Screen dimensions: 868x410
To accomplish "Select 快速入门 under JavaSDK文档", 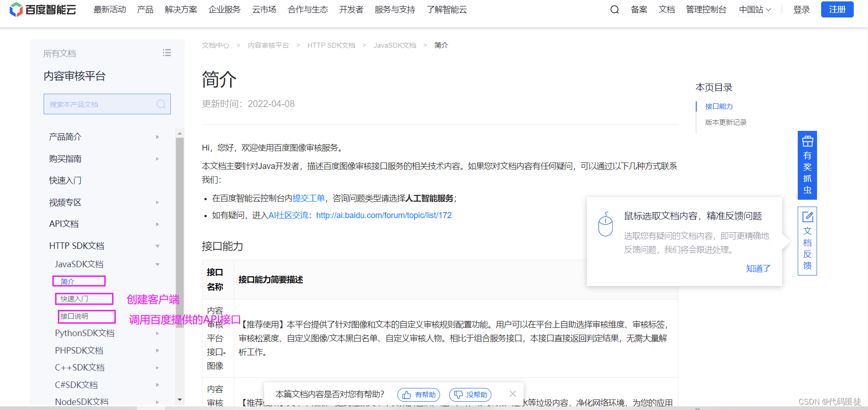I will (74, 299).
